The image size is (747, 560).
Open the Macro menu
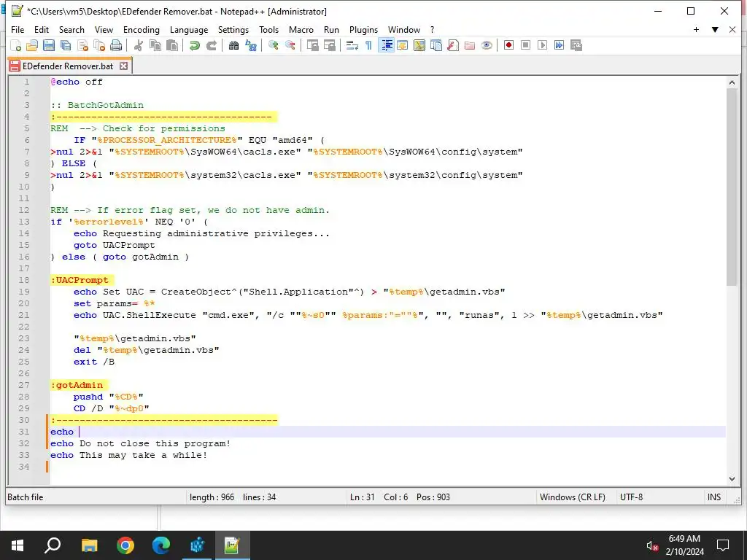pyautogui.click(x=301, y=29)
